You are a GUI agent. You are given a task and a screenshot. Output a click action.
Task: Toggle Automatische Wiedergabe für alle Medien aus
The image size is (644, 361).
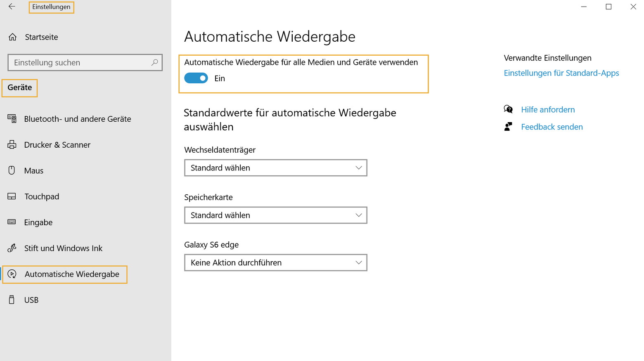point(196,78)
